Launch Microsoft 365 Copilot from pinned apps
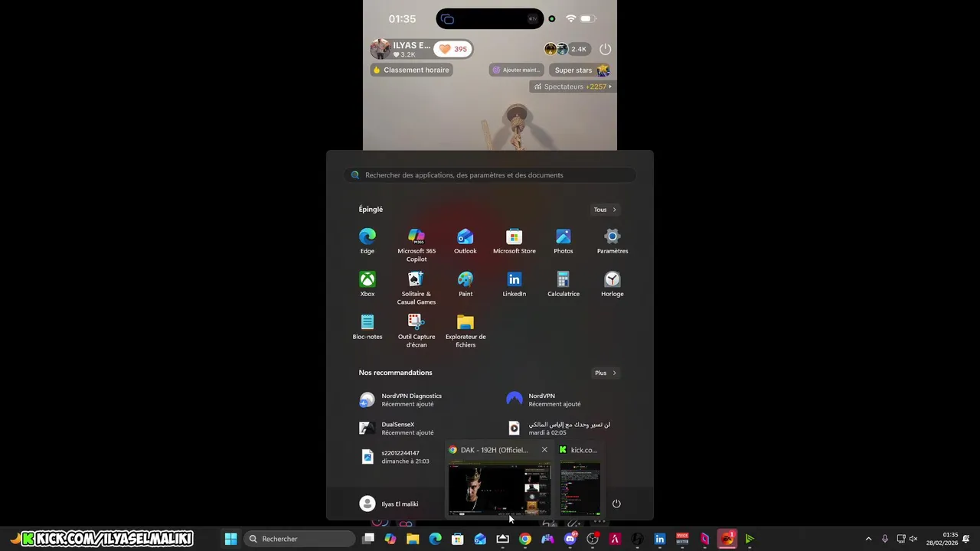 coord(416,245)
